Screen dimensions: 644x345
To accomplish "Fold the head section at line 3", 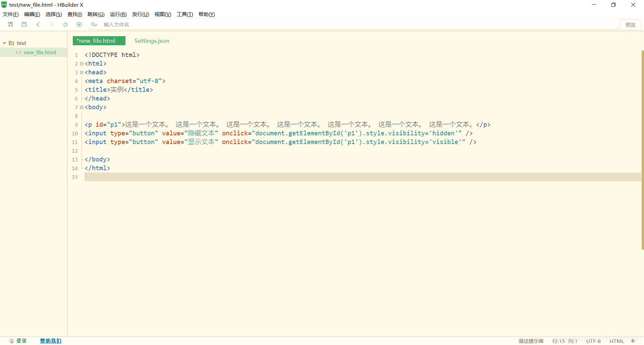I will (x=81, y=72).
